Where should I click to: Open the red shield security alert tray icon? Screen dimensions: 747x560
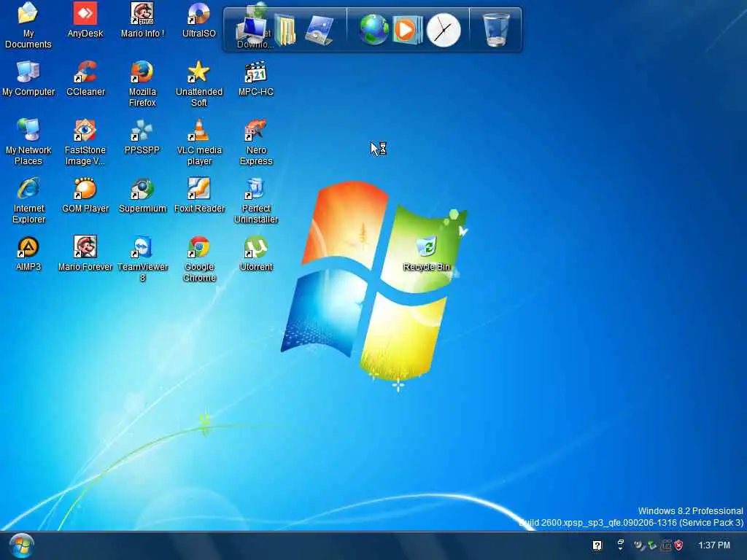pyautogui.click(x=679, y=545)
